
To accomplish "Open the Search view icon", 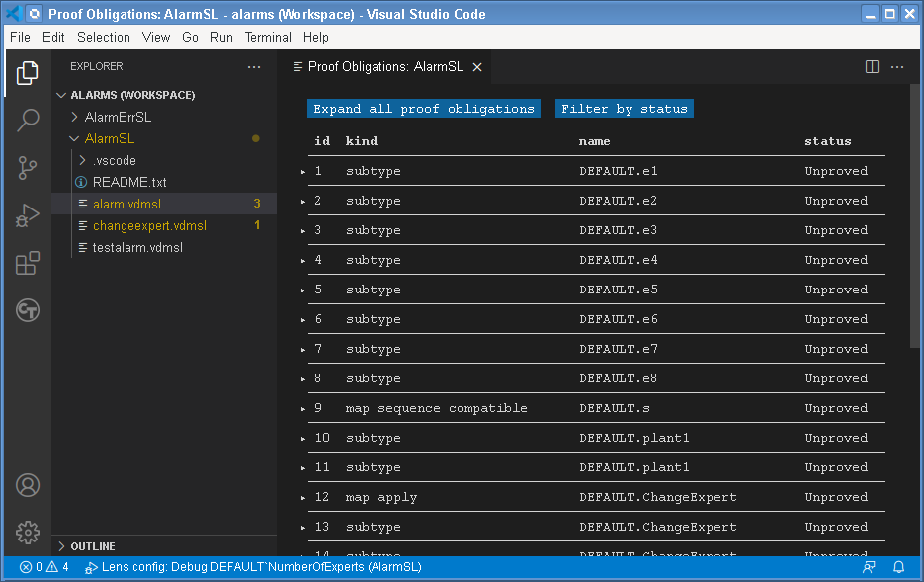I will coord(27,120).
